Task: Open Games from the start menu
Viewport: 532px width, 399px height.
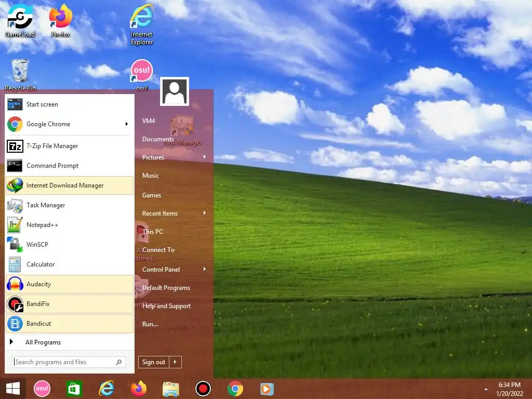Action: [x=152, y=195]
